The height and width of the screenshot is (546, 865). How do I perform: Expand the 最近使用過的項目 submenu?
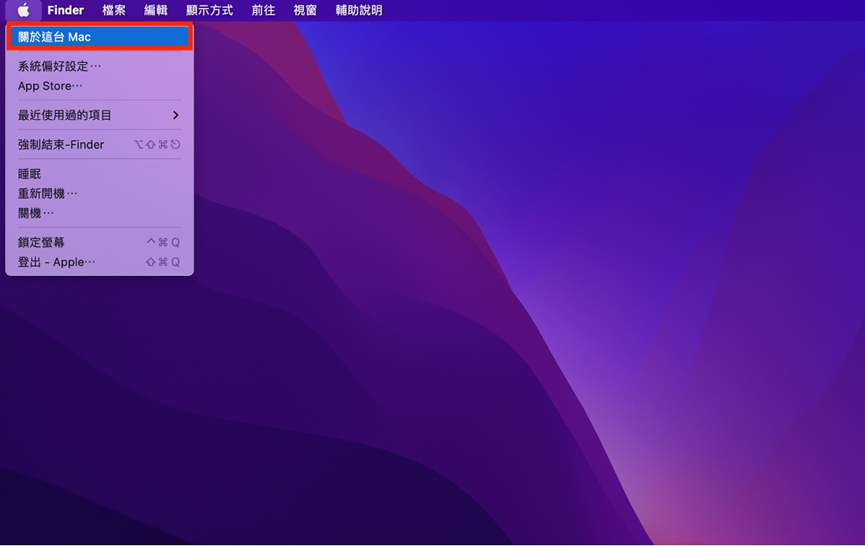coord(99,115)
